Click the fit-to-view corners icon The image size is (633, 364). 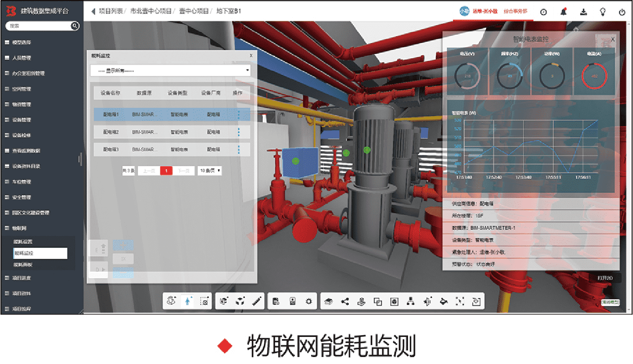click(x=460, y=301)
